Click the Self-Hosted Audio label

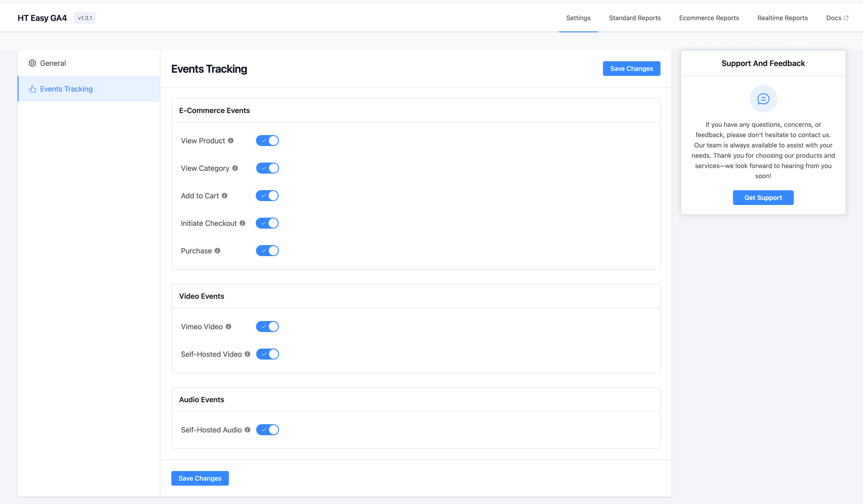click(211, 430)
